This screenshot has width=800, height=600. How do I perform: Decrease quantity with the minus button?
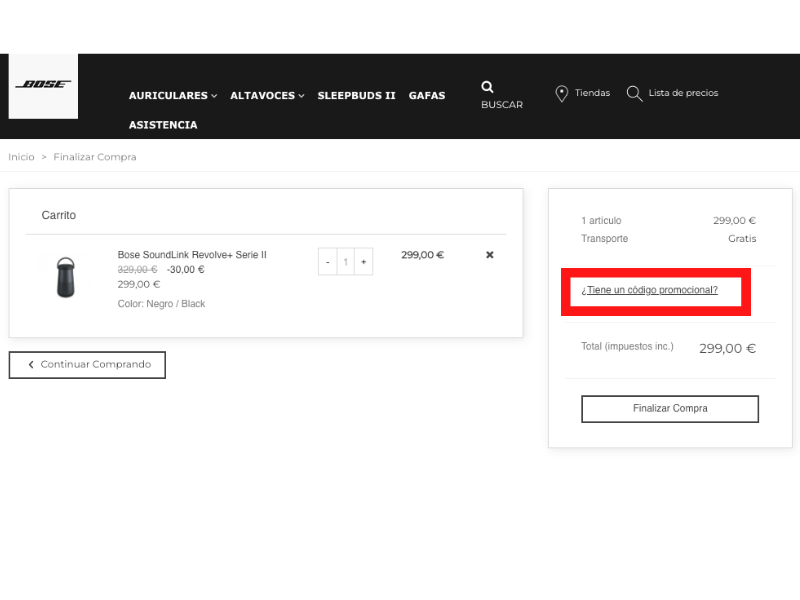tap(327, 262)
